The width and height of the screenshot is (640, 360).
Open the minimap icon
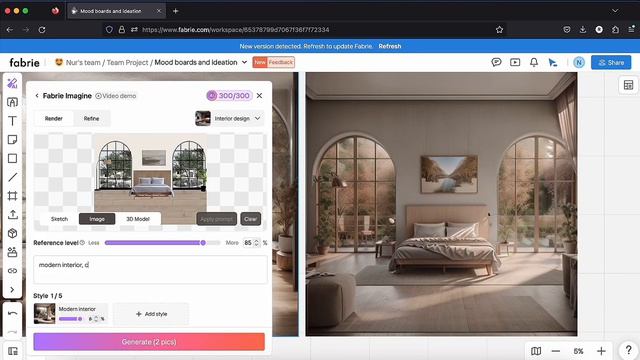click(536, 351)
